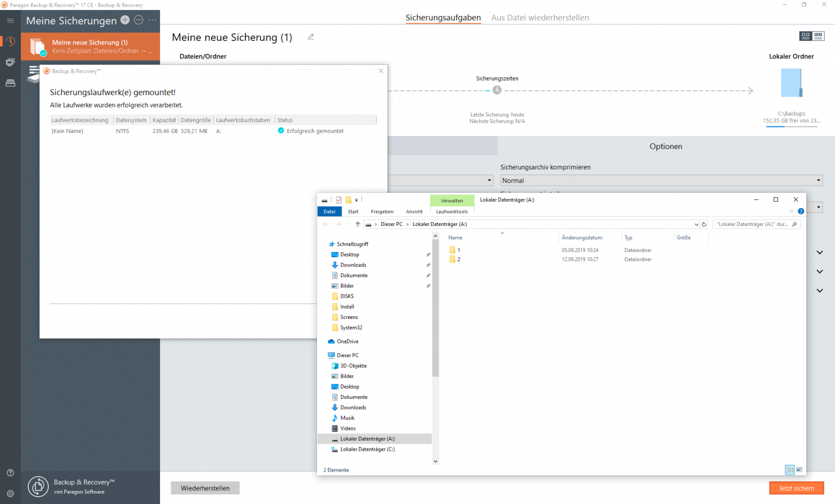Switch to the detailed list view toggle

[819, 36]
